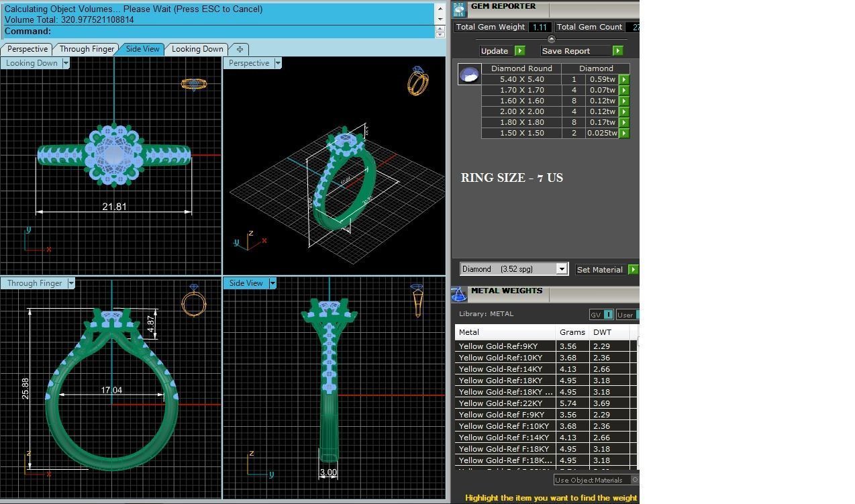Screen dimensions: 855x504
Task: Click the Gem Reporter panel icon
Action: pos(459,9)
